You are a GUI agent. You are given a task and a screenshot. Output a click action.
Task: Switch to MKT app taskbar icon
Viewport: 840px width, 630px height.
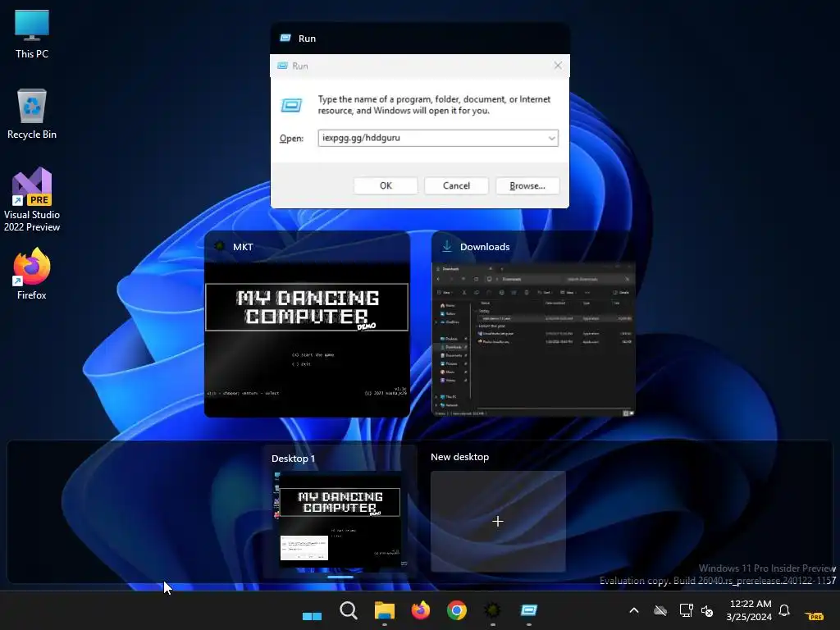(x=492, y=610)
